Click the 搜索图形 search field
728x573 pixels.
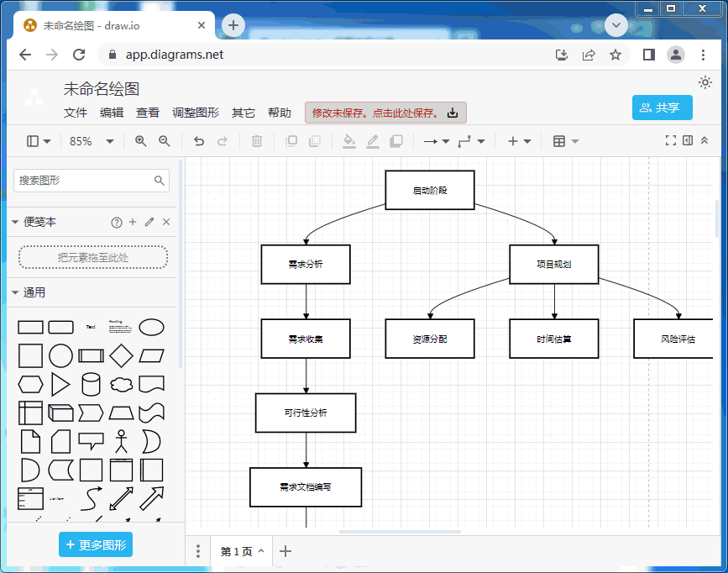click(84, 180)
